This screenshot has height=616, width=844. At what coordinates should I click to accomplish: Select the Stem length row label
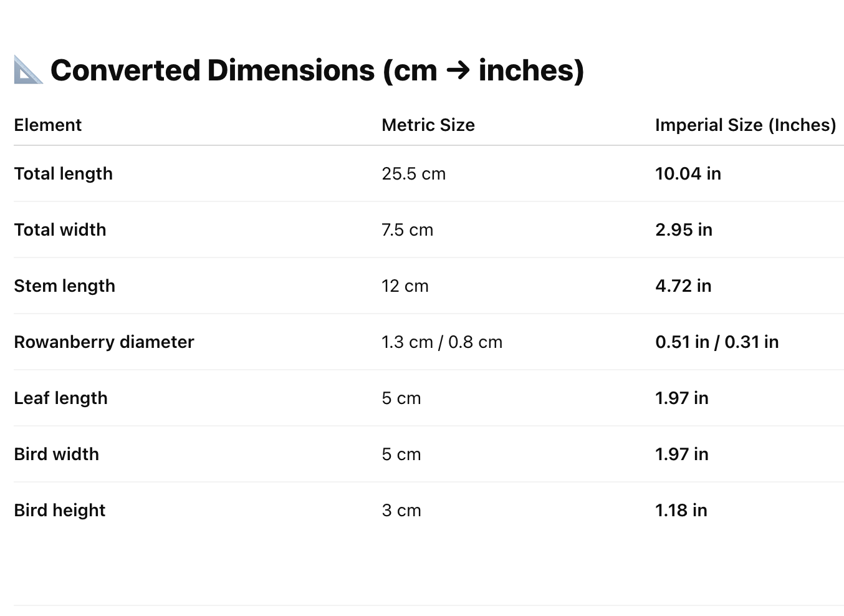64,286
